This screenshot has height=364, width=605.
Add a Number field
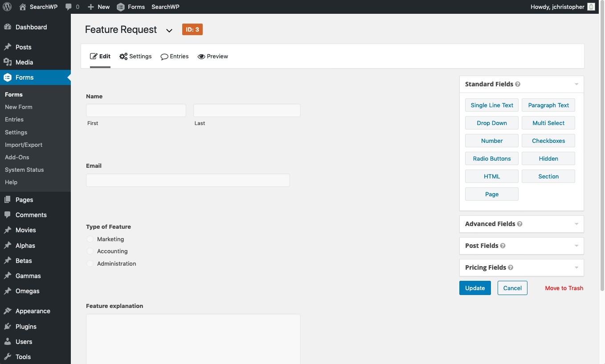[x=492, y=141]
